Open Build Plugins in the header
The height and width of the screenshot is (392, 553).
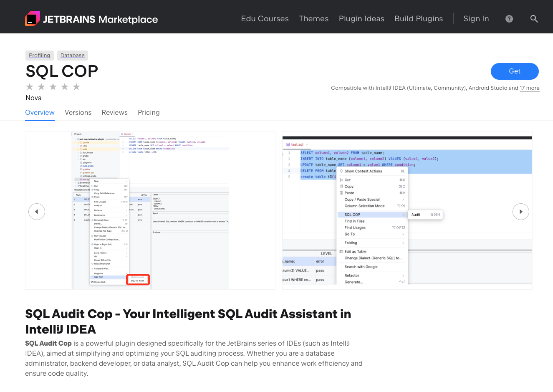pyautogui.click(x=419, y=19)
